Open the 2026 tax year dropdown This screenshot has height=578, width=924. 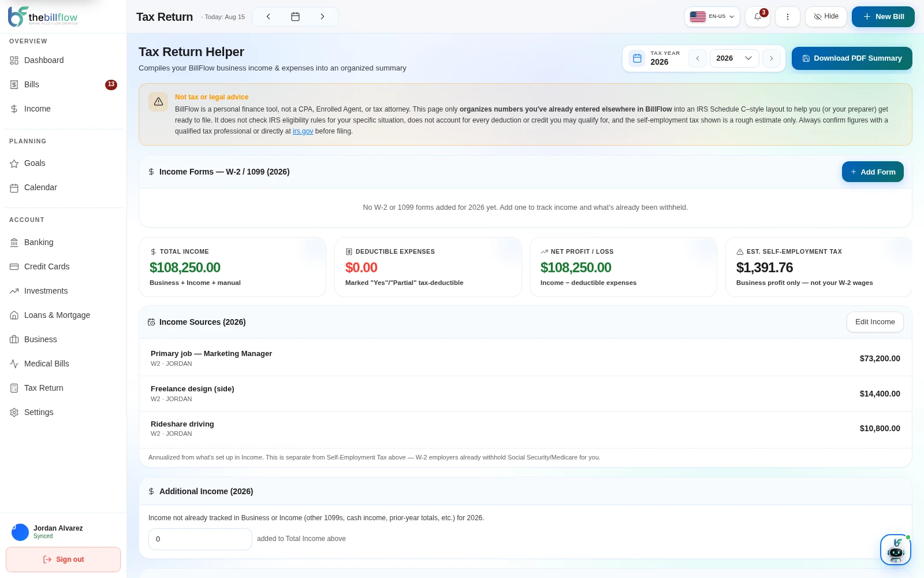click(734, 58)
